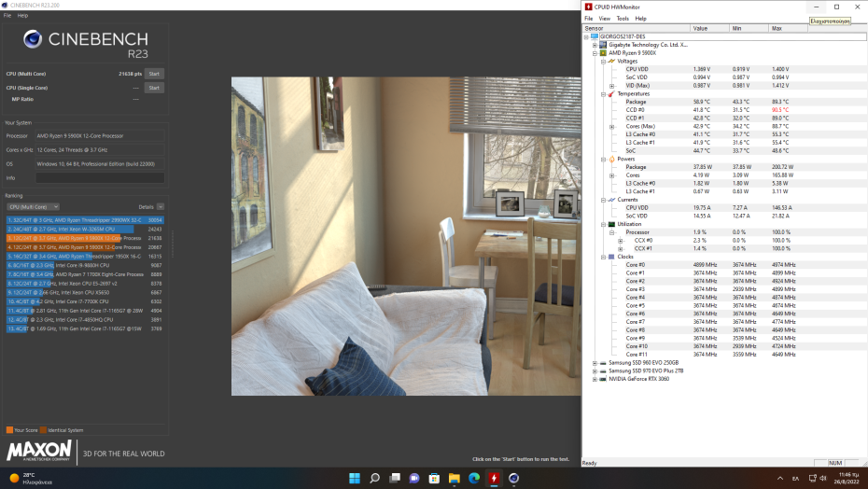
Task: Click the drive icon beside Samsung SSD 960 EVO
Action: click(x=603, y=363)
